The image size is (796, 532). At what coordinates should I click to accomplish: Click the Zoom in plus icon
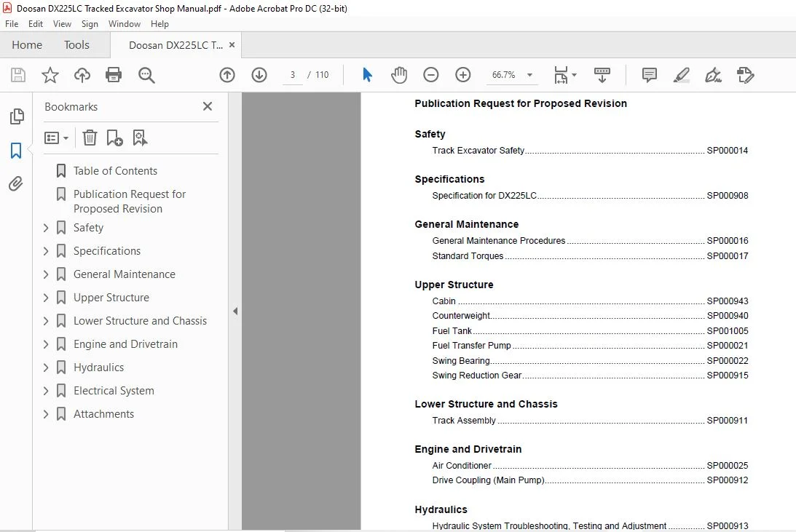[x=462, y=75]
